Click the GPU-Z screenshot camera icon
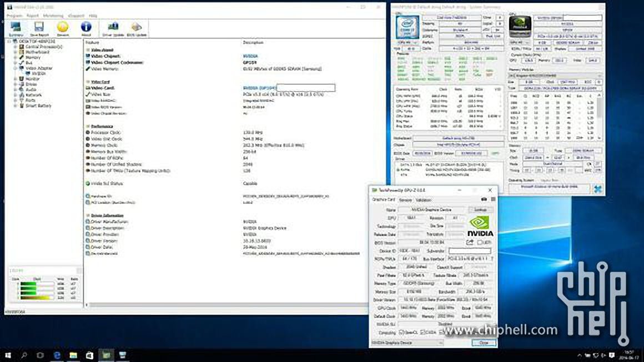This screenshot has height=362, width=644. (x=484, y=199)
